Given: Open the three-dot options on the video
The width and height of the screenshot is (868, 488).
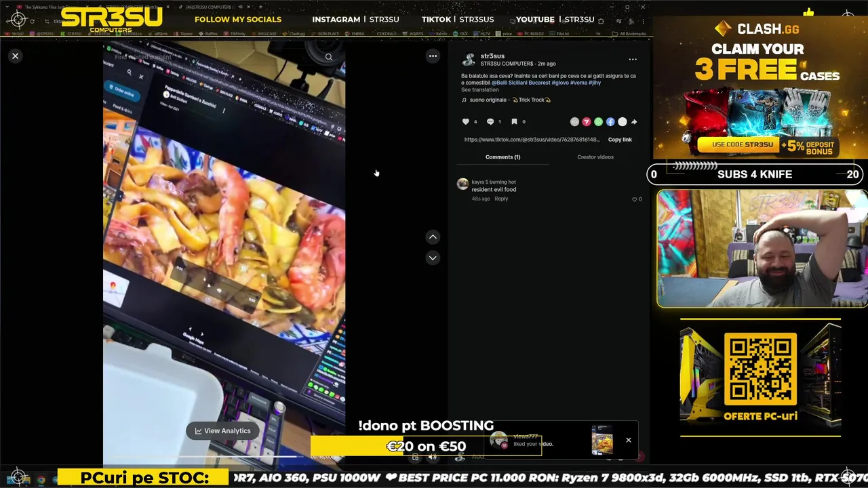Looking at the screenshot, I should 433,56.
